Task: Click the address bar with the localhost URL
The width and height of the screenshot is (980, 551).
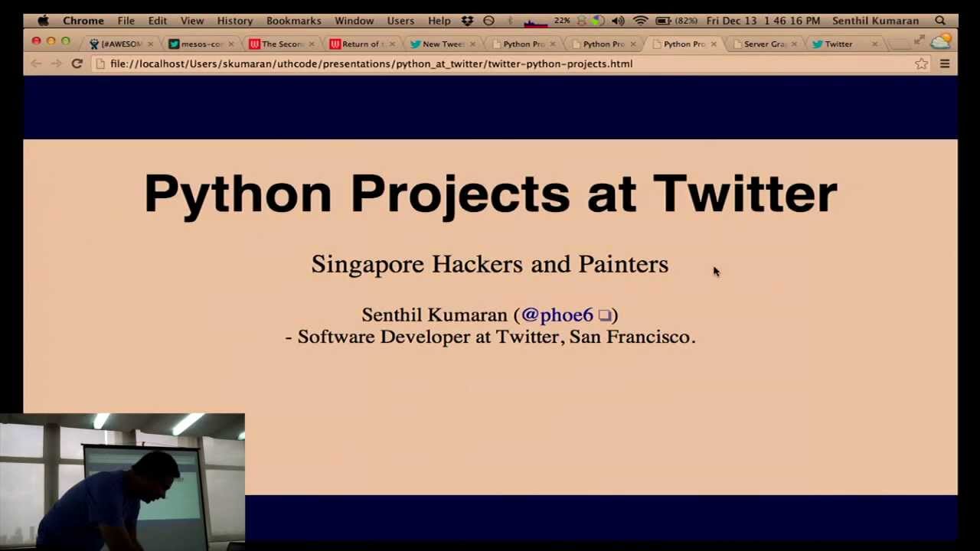Action: 511,64
